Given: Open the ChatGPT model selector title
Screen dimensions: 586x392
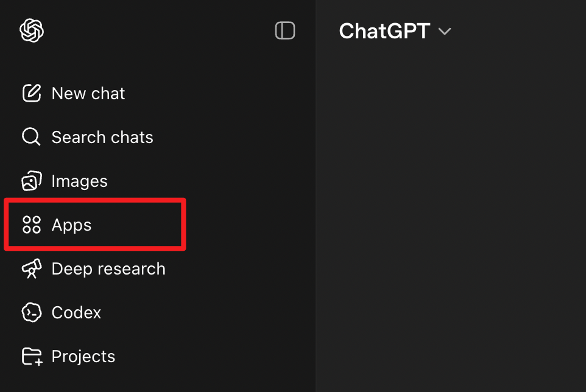Looking at the screenshot, I should (384, 30).
